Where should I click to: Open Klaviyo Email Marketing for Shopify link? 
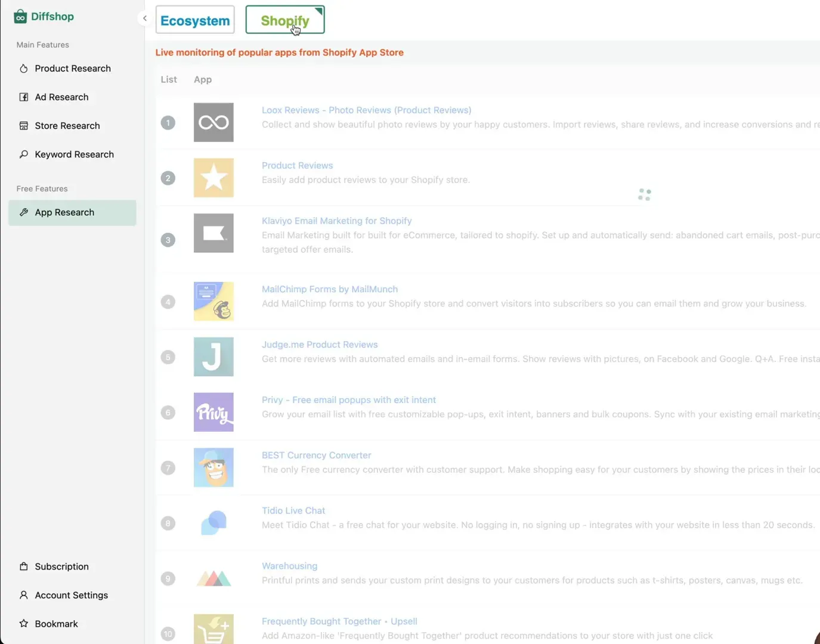336,221
